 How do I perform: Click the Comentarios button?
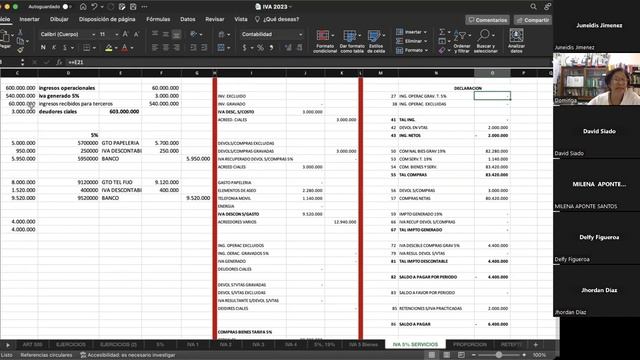tap(487, 20)
